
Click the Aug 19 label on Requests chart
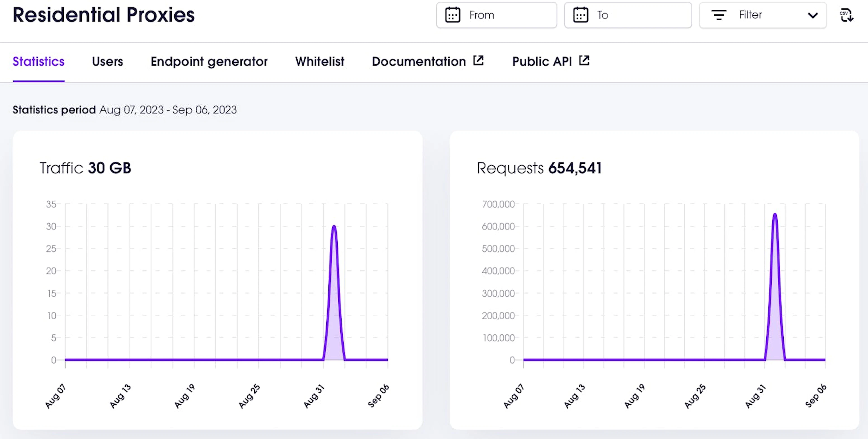pos(634,396)
